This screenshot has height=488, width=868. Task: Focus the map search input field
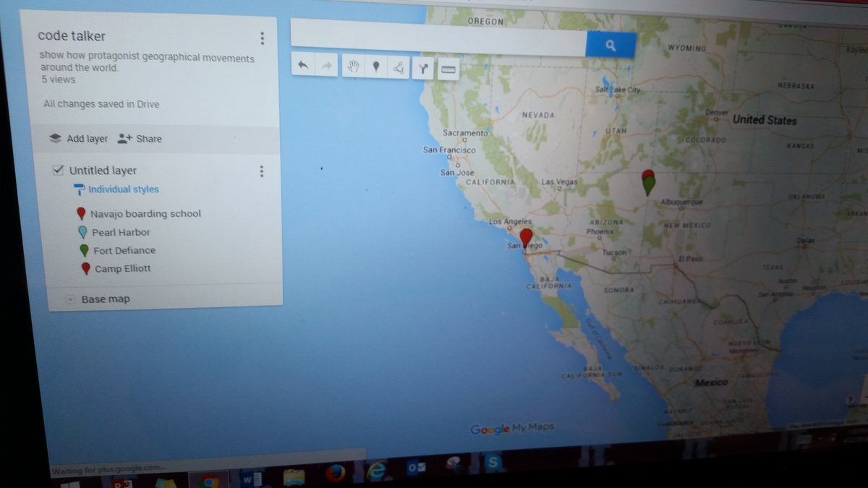click(438, 38)
